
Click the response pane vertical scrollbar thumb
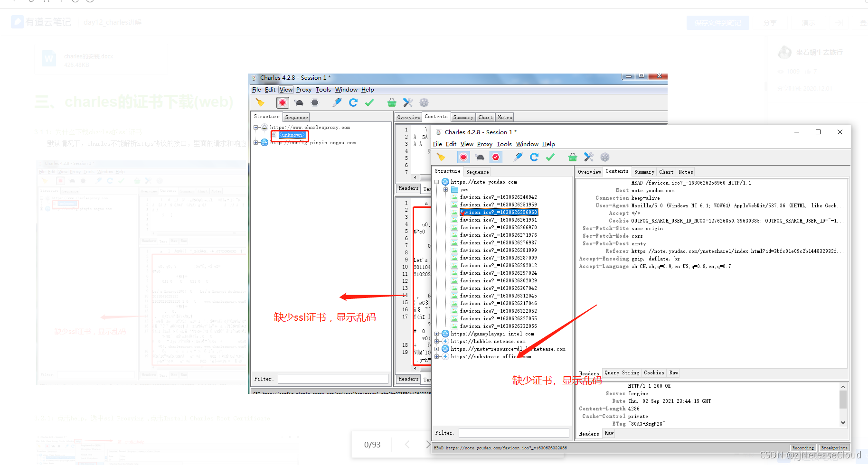coord(843,400)
